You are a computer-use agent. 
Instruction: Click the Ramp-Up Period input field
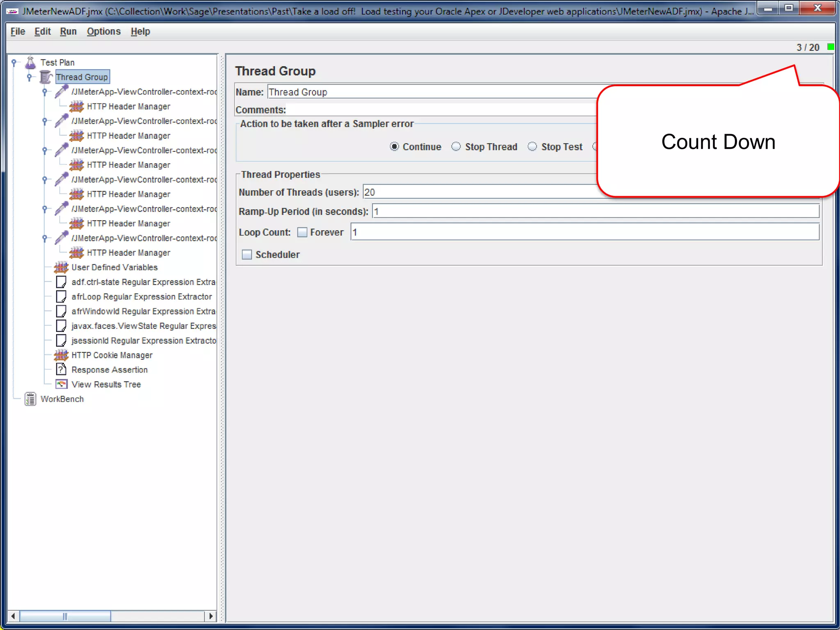(595, 212)
